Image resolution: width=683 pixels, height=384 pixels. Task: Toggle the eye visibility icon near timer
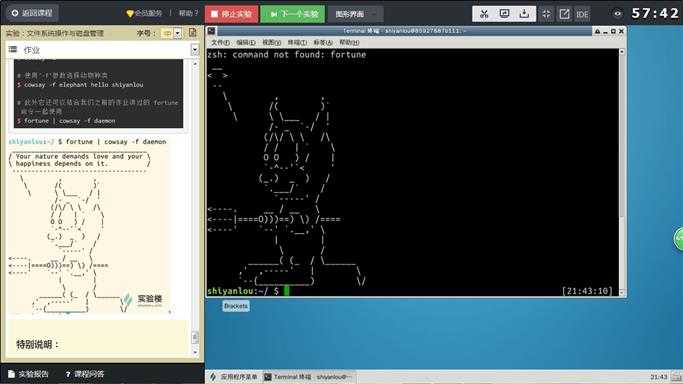pyautogui.click(x=617, y=13)
